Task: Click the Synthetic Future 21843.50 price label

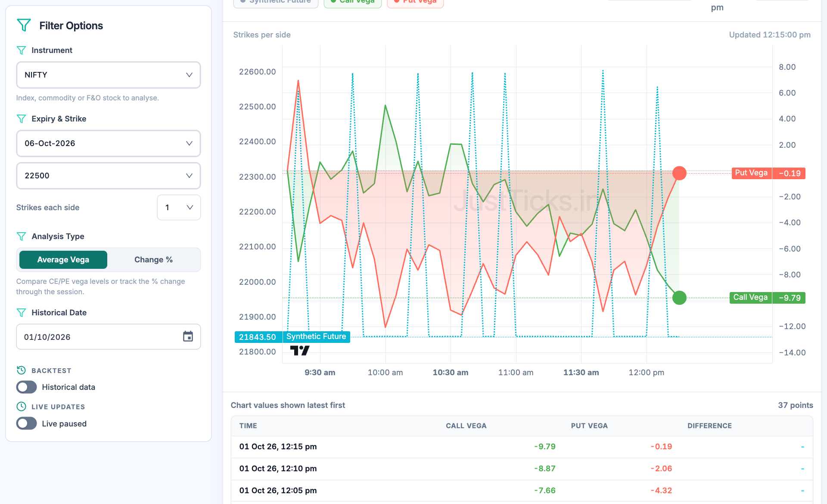Action: [x=292, y=337]
